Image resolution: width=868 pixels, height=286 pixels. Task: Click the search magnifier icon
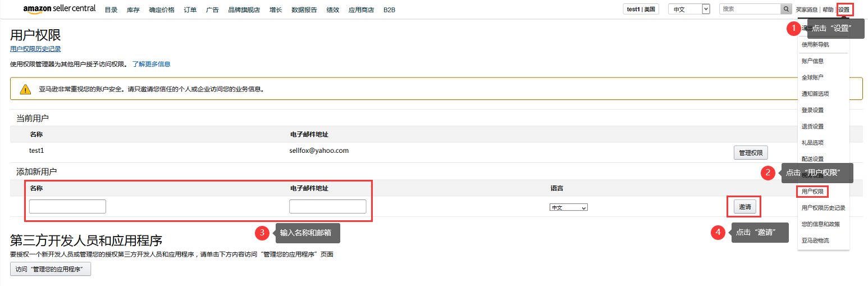(786, 9)
